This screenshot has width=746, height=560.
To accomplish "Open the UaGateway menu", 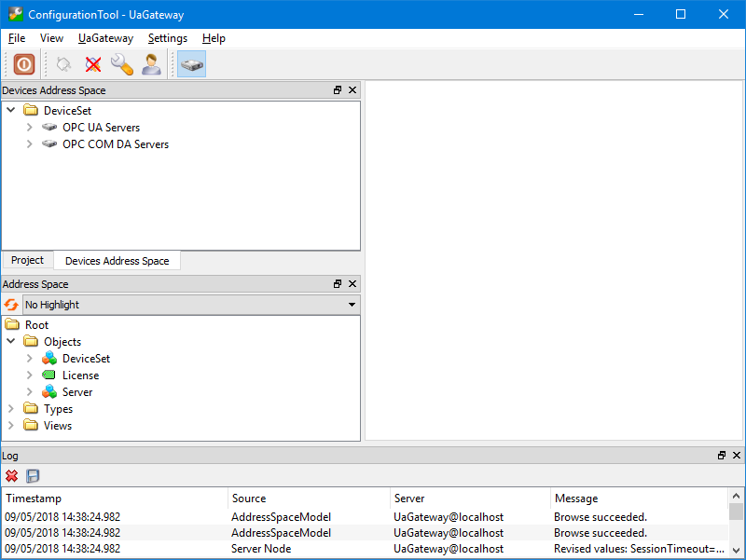I will (105, 38).
